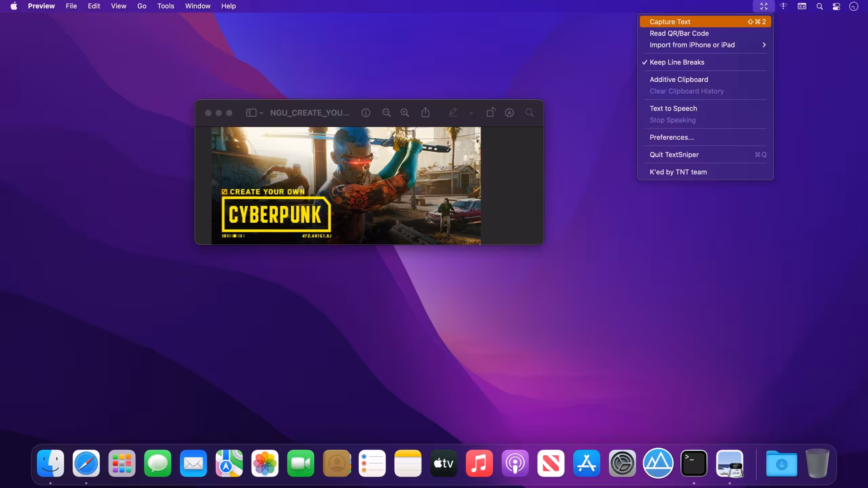Click the search magnifier in Preview's toolbar

[x=529, y=113]
